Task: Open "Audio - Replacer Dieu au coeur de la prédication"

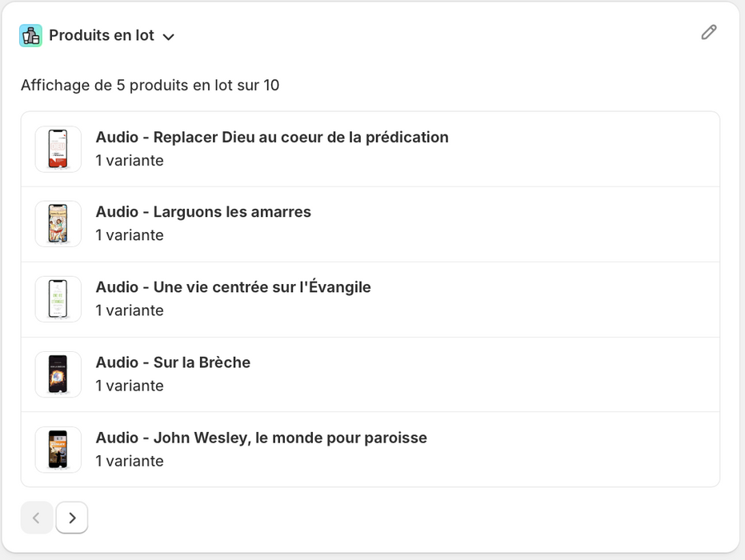Action: [271, 137]
